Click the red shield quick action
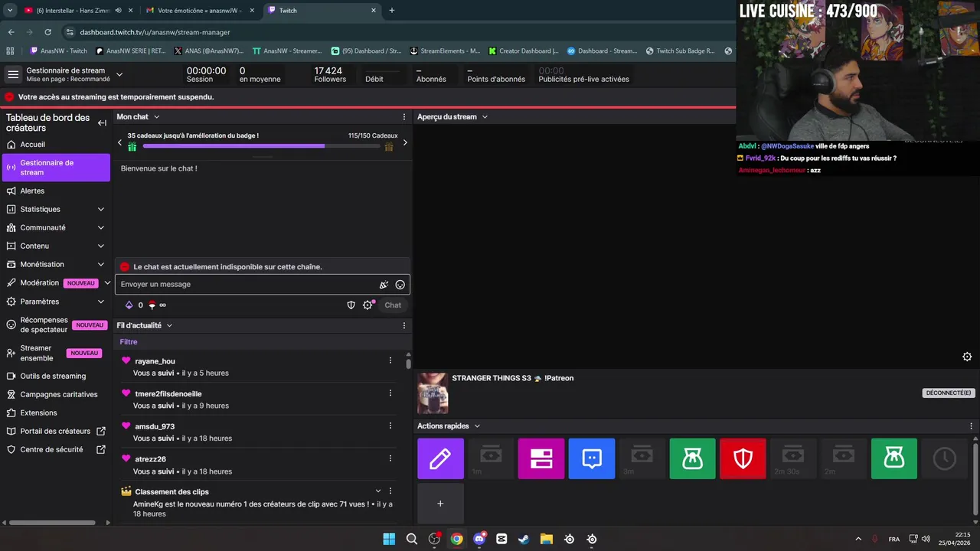Image resolution: width=980 pixels, height=551 pixels. (x=743, y=458)
